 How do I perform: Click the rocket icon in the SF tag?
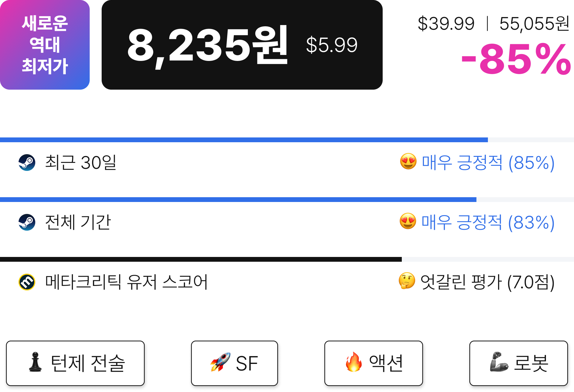tap(220, 362)
